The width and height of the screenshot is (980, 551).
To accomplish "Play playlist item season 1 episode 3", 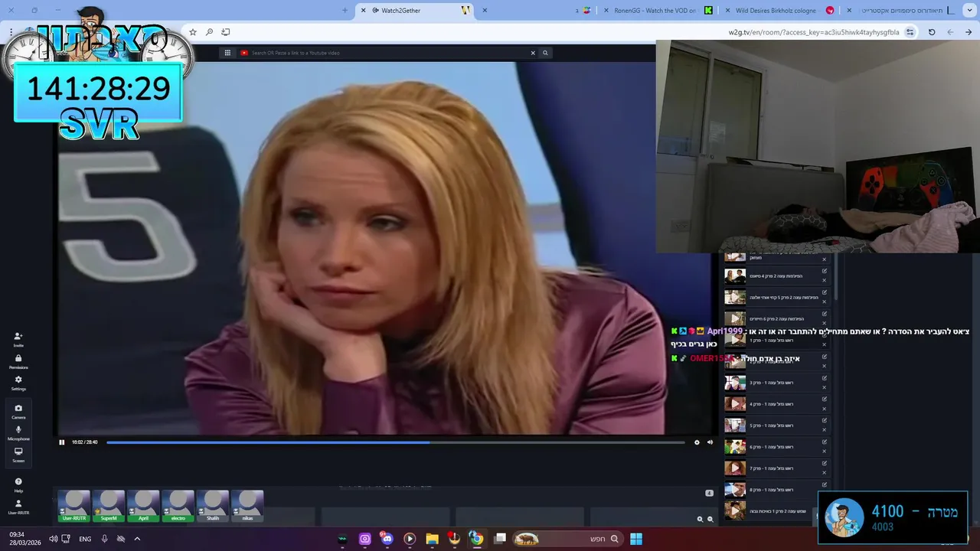I will point(735,383).
